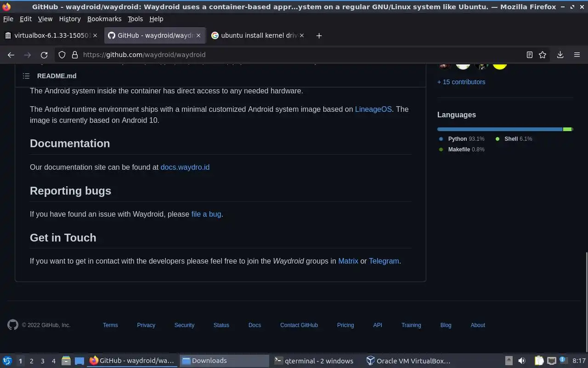Open the File menu

[8, 19]
